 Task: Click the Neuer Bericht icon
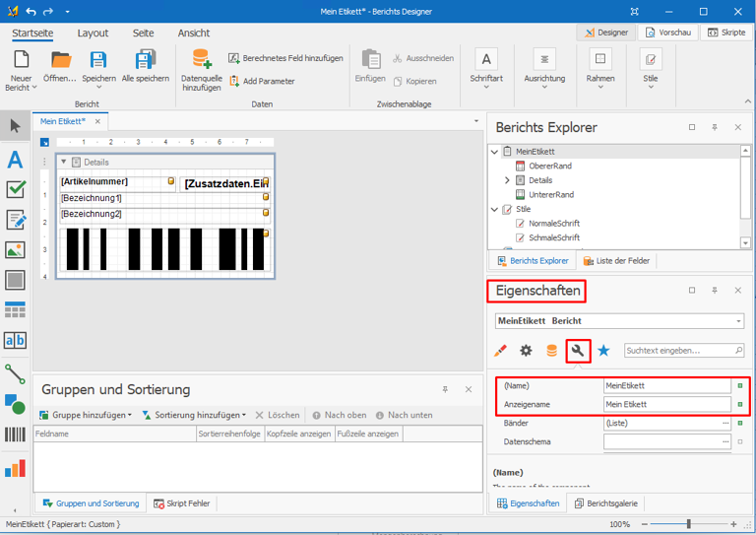click(21, 60)
